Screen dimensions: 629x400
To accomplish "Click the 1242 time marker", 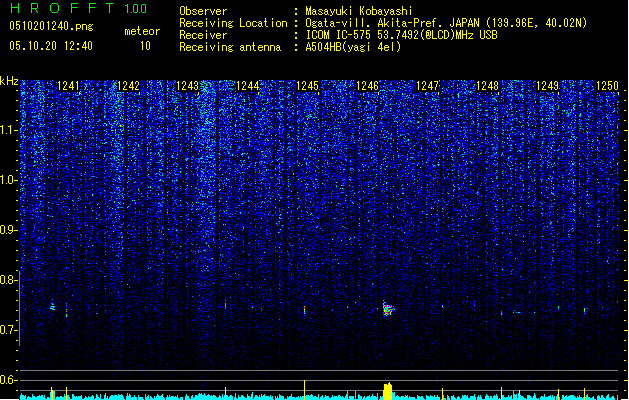I will click(128, 86).
